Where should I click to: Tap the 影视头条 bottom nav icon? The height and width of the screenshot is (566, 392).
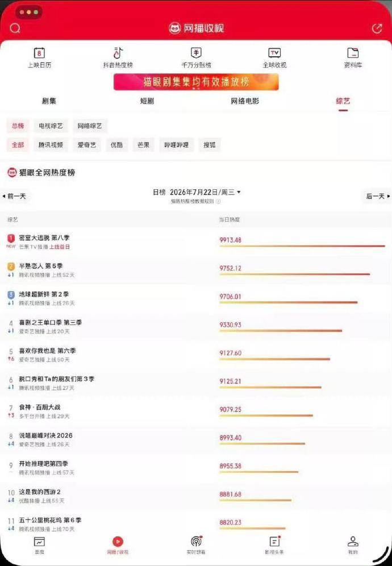[x=275, y=542]
